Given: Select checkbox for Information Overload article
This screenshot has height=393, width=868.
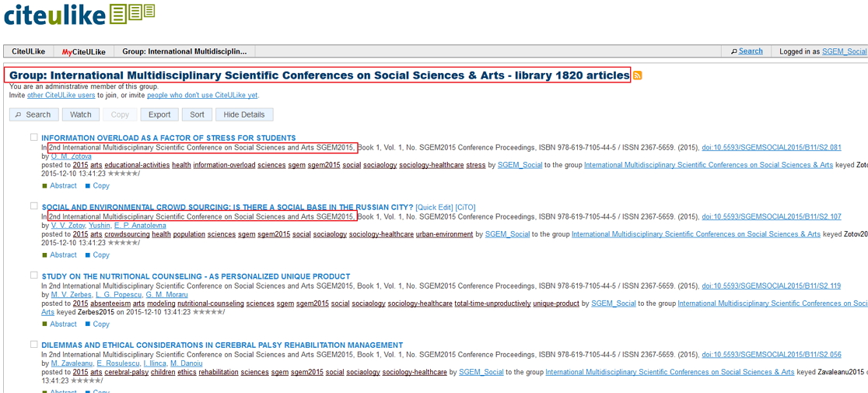Looking at the screenshot, I should point(33,137).
